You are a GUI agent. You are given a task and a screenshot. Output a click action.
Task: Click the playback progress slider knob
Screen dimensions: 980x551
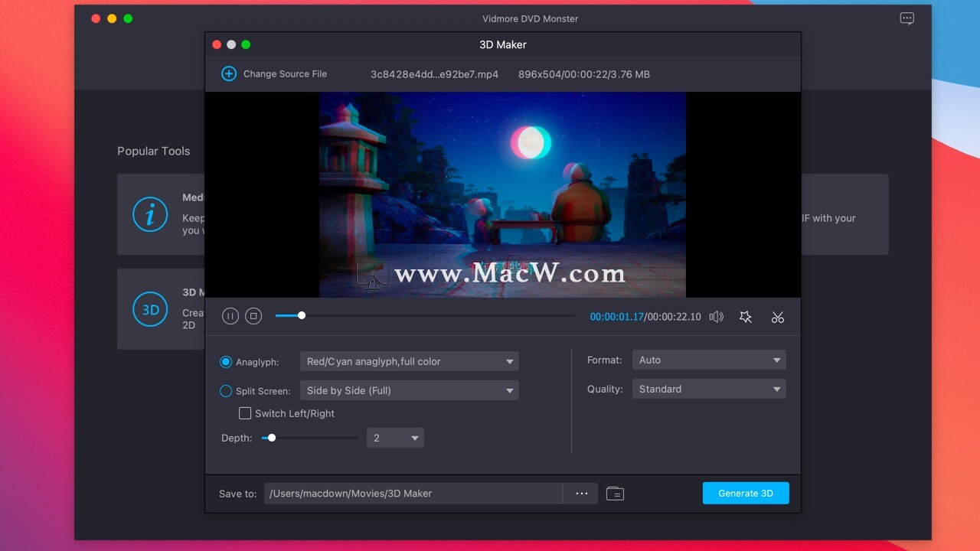(302, 315)
